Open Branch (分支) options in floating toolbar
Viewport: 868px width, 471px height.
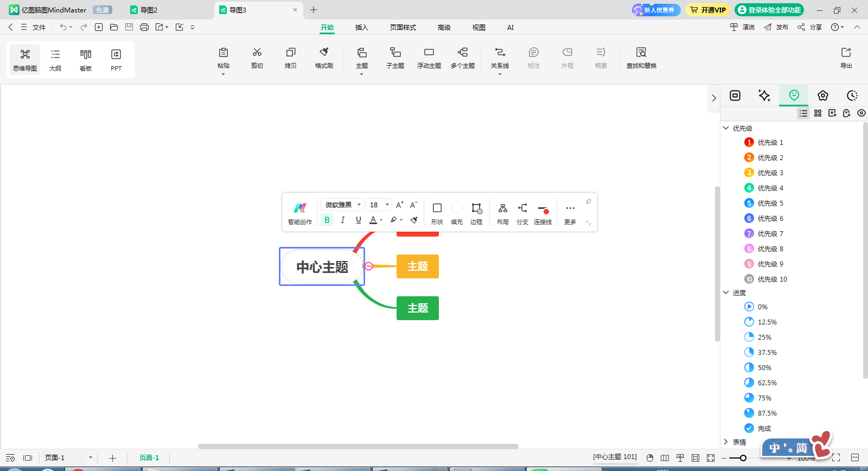tap(522, 213)
